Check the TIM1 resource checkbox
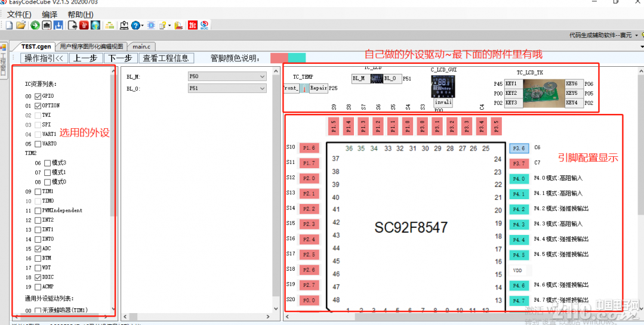Viewport: 644px width, 325px height. tap(38, 191)
